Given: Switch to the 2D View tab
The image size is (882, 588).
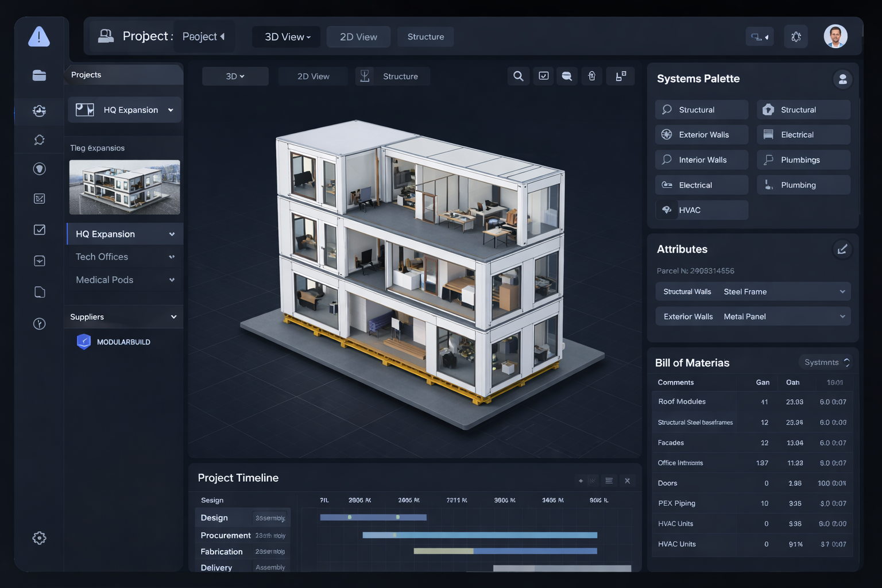Looking at the screenshot, I should pyautogui.click(x=358, y=36).
